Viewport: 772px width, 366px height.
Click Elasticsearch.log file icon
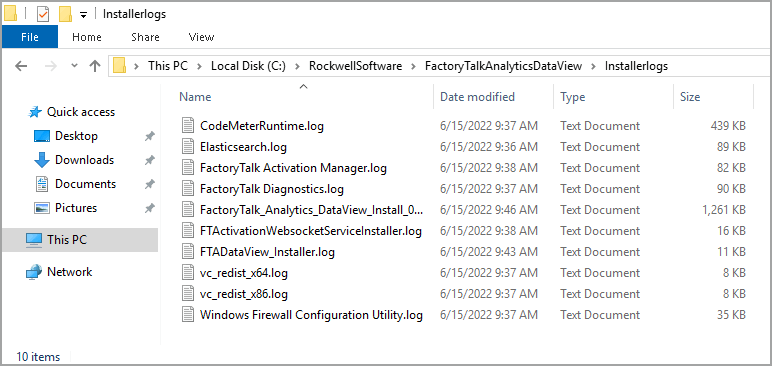pyautogui.click(x=188, y=147)
